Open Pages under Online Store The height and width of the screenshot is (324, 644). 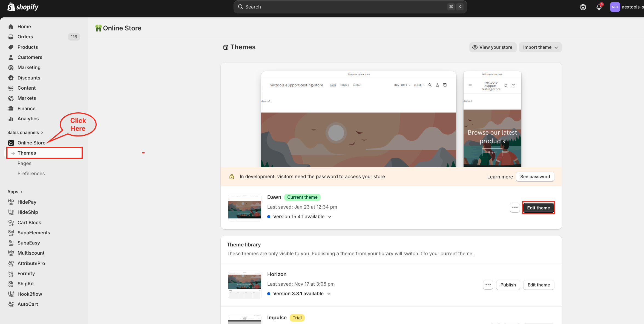point(24,163)
